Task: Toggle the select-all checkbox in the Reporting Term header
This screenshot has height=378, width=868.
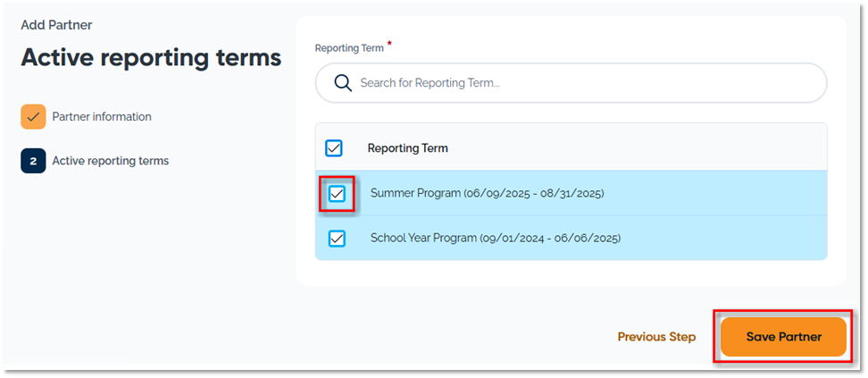Action: [334, 148]
